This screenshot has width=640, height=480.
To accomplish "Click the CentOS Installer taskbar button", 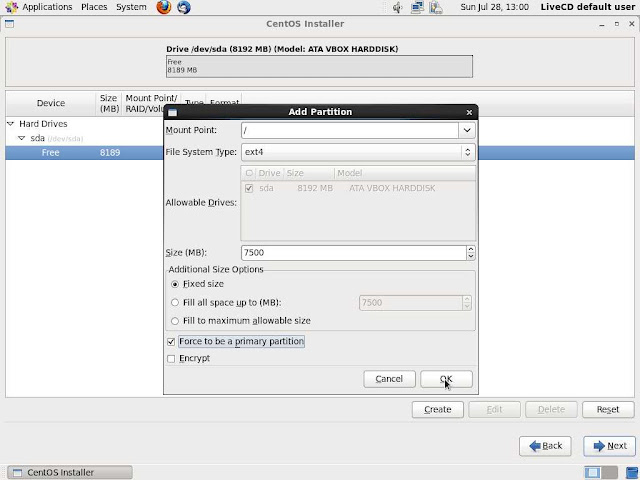I will [70, 472].
